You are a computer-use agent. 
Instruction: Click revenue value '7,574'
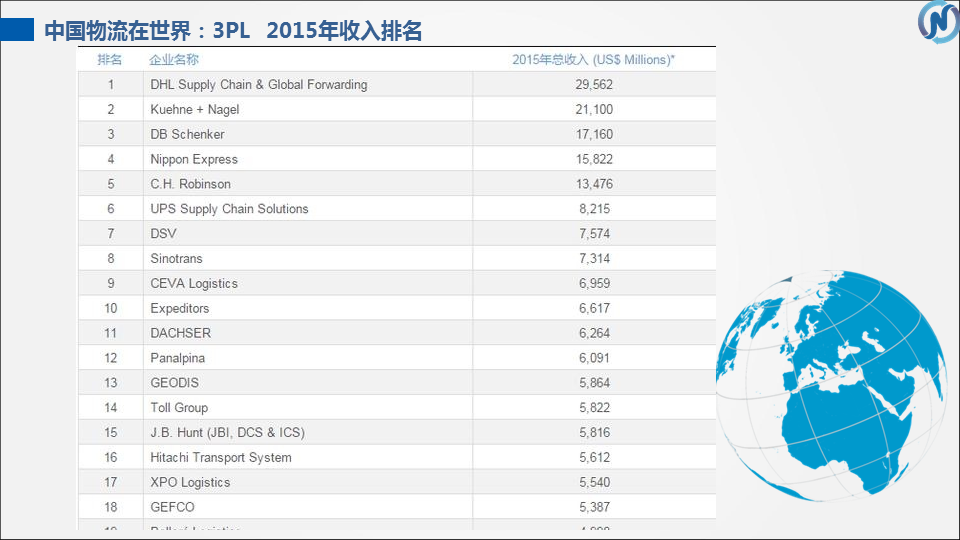tap(594, 233)
